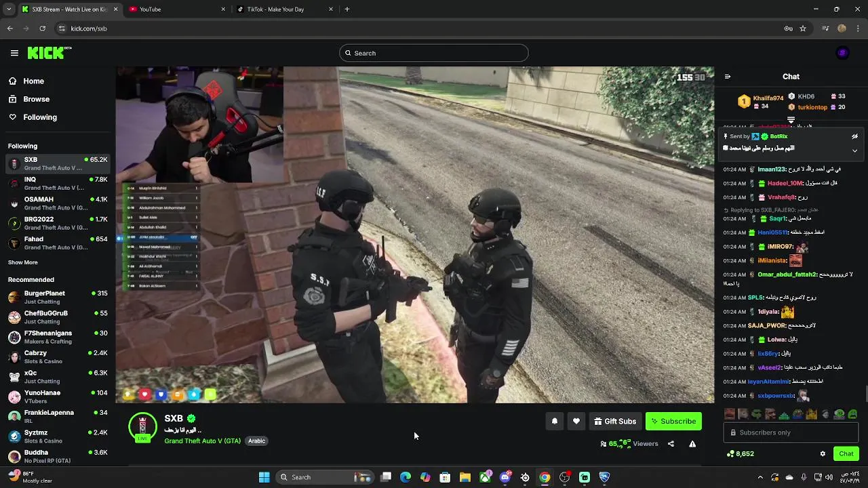Open Microsoft Edge from taskbar
868x488 pixels.
click(406, 477)
